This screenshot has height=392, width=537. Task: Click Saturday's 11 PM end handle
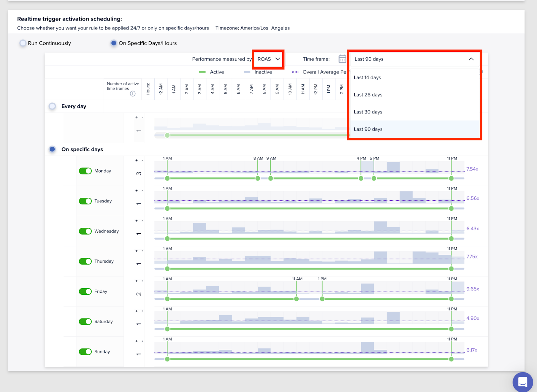tap(451, 329)
